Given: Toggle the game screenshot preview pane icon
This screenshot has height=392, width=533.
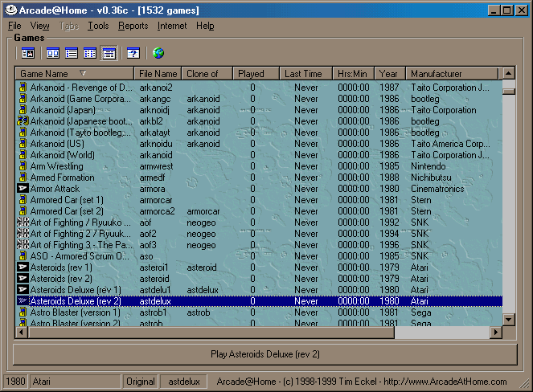Looking at the screenshot, I should click(28, 53).
